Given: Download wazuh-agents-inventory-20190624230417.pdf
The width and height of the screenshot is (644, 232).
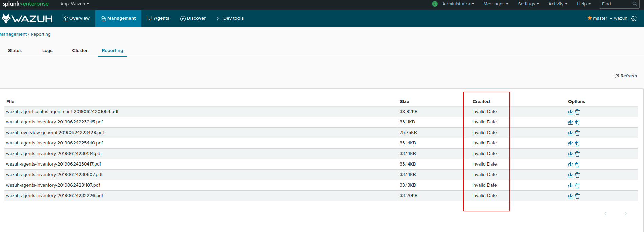Looking at the screenshot, I should 570,165.
